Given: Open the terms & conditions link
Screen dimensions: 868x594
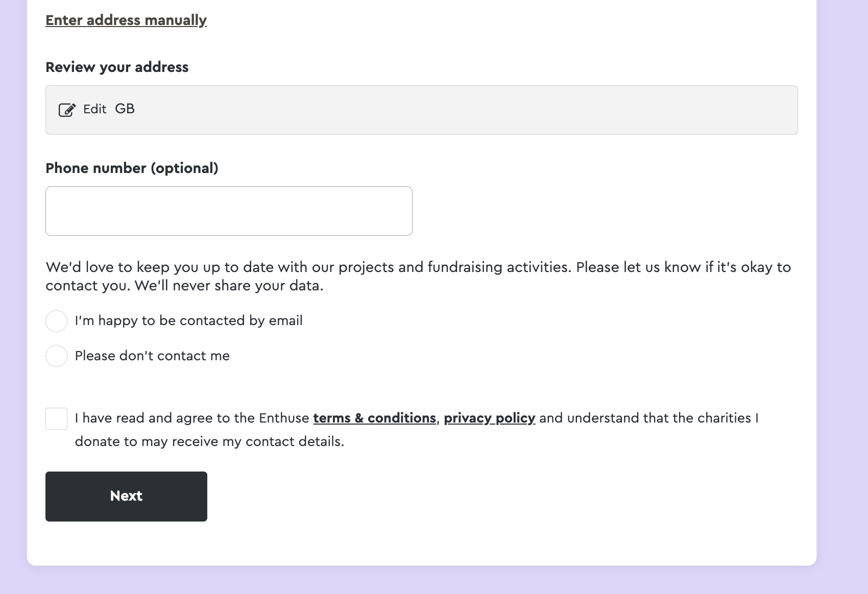Looking at the screenshot, I should point(374,418).
